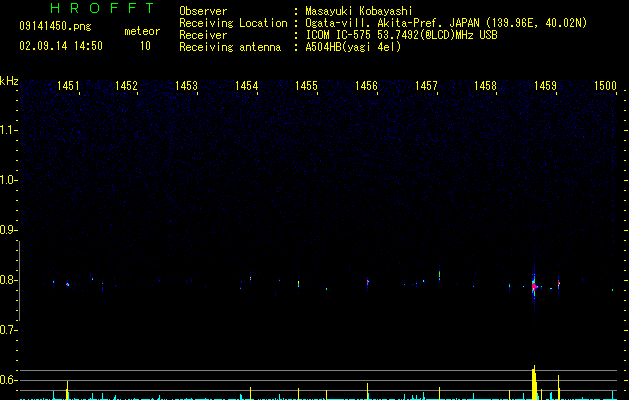Click the 1455 time axis label
629x400 pixels.
coord(306,85)
